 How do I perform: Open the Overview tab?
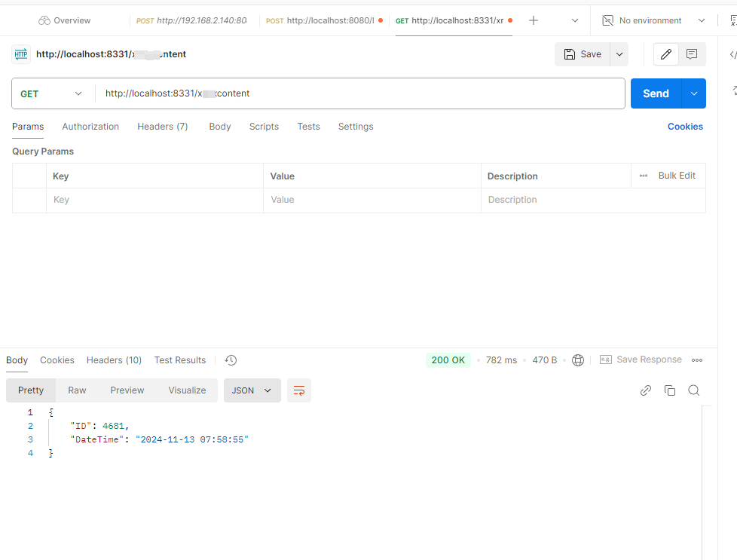coord(64,20)
